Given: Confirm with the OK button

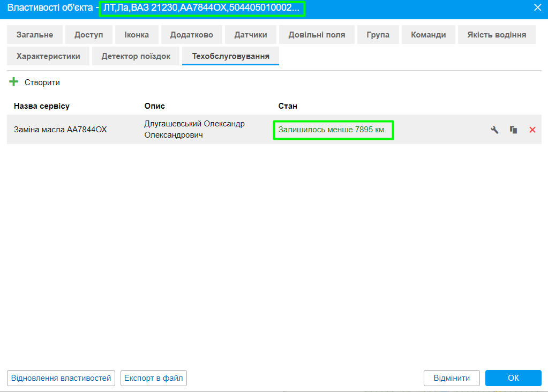Looking at the screenshot, I should [x=513, y=378].
